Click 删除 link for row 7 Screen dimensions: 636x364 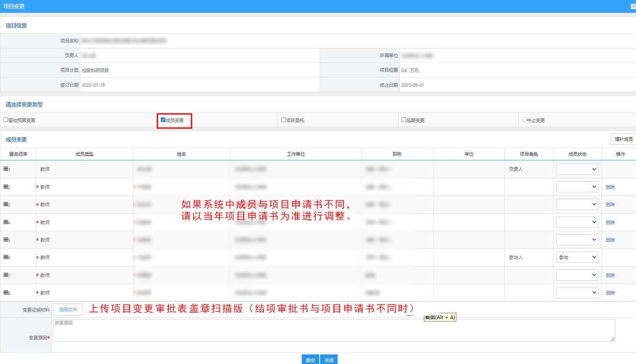(610, 275)
